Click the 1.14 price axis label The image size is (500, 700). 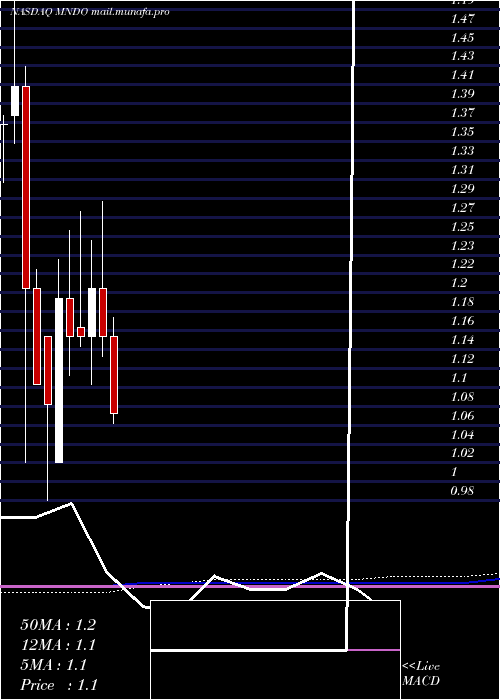pos(462,340)
